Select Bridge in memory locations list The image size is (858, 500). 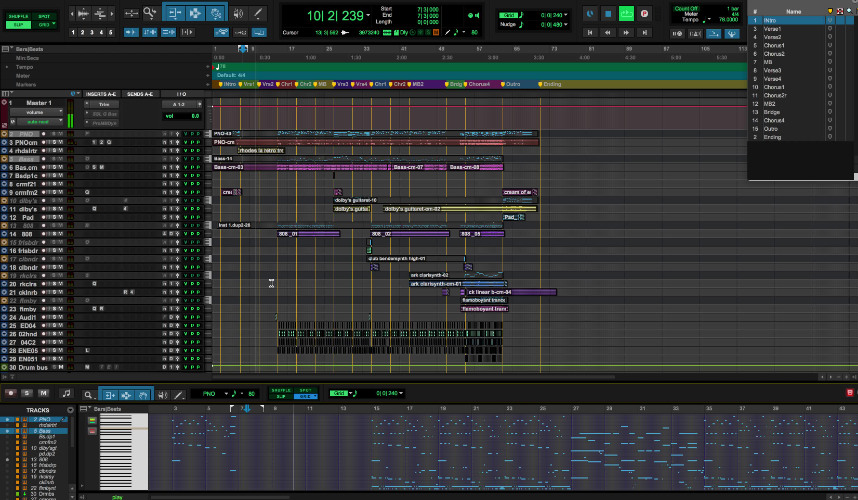tap(772, 112)
